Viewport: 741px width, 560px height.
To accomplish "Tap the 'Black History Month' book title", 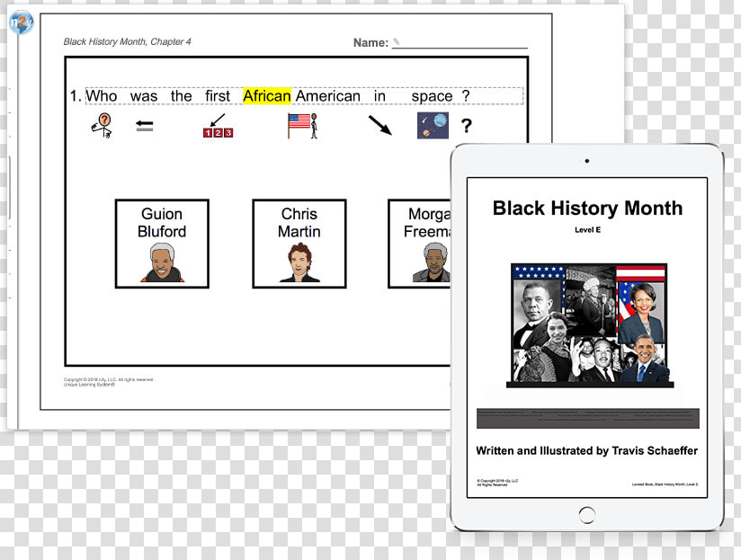I will click(587, 209).
